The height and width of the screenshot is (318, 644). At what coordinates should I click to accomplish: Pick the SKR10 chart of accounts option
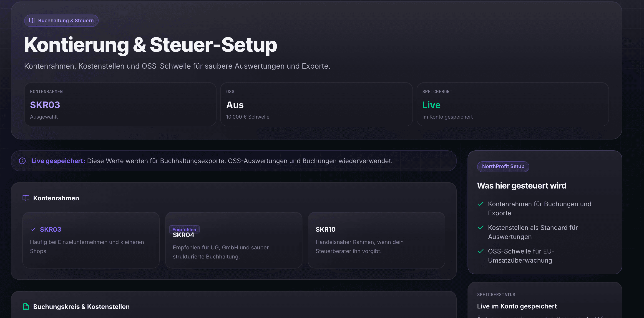(377, 240)
